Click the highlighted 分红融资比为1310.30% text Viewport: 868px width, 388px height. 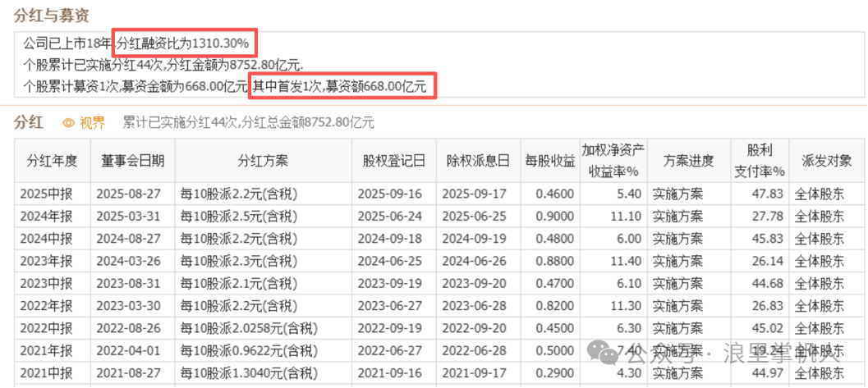pos(187,43)
